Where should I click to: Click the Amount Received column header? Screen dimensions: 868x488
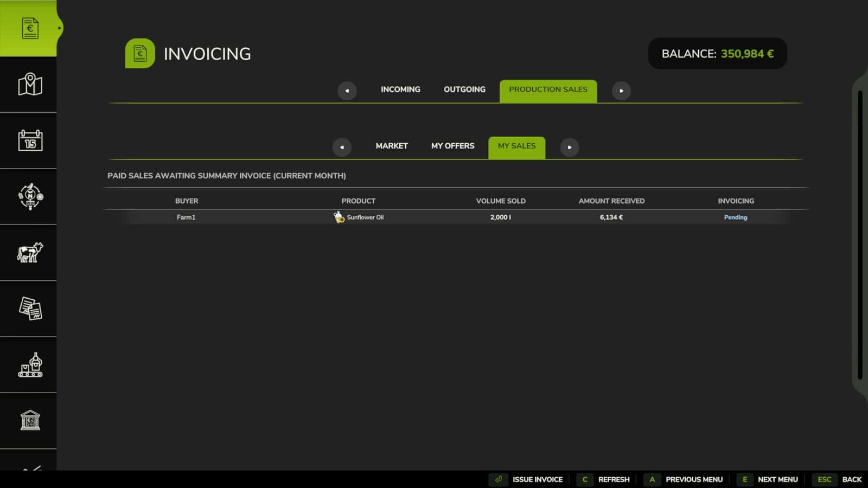(611, 201)
